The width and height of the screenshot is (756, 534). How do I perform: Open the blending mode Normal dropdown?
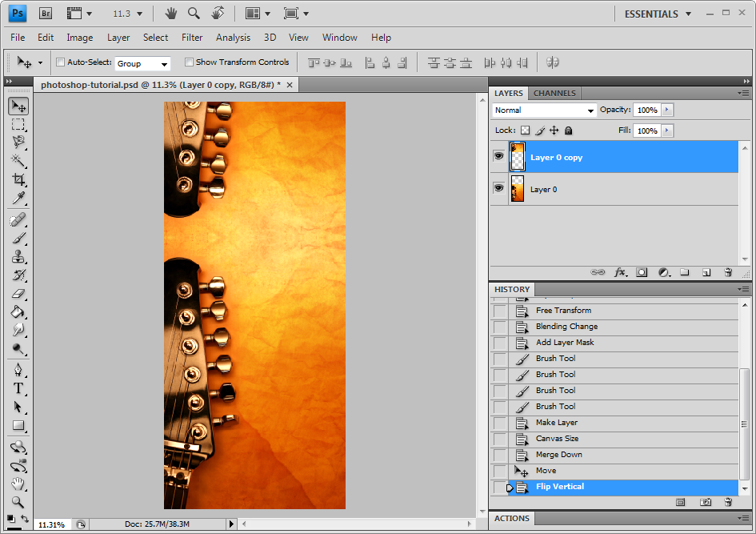coord(544,110)
